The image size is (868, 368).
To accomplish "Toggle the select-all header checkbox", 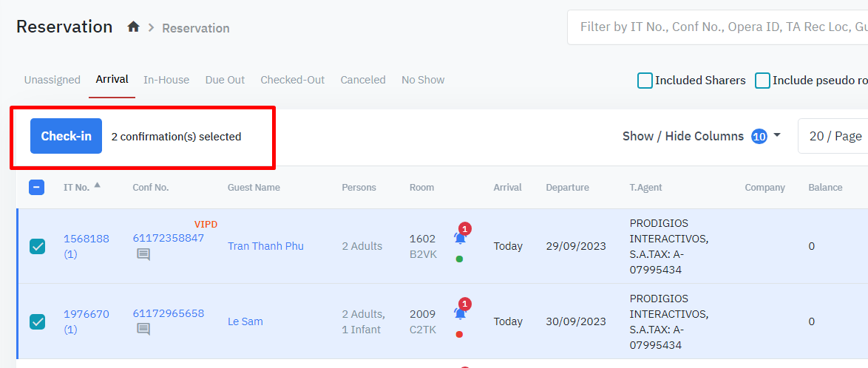I will [37, 188].
